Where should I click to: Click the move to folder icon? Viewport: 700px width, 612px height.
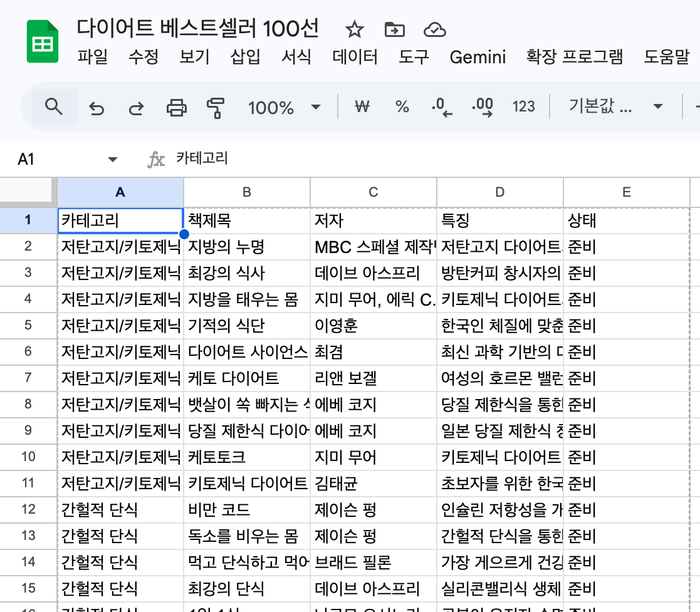coord(394,29)
